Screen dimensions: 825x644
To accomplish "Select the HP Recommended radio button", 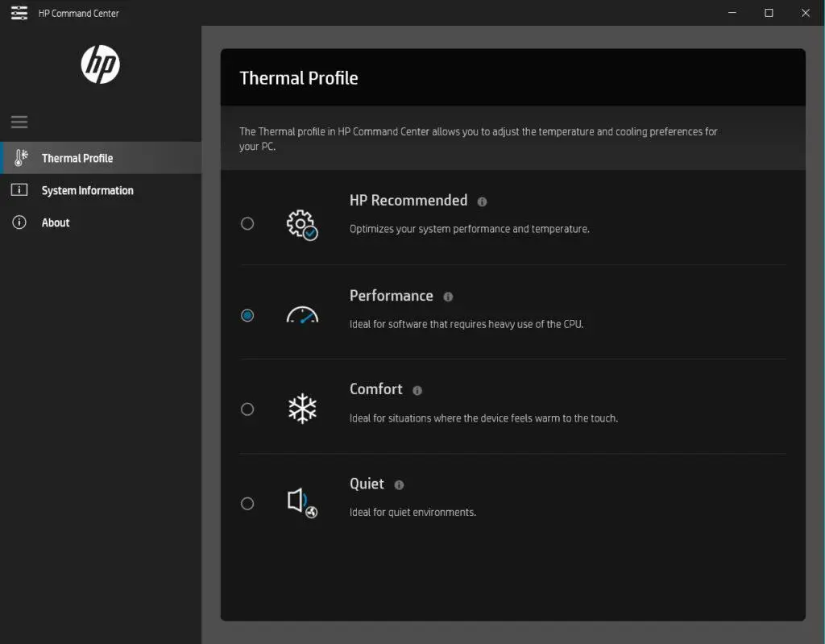I will [247, 223].
